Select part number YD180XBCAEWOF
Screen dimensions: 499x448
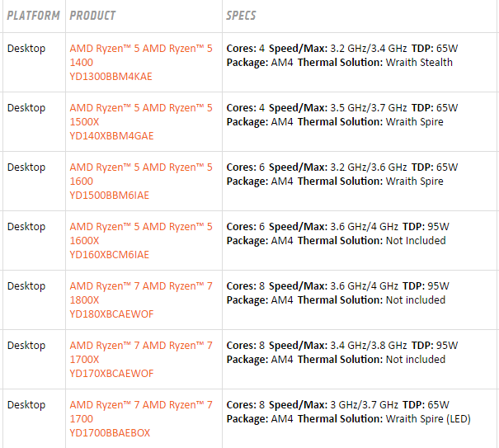click(111, 314)
